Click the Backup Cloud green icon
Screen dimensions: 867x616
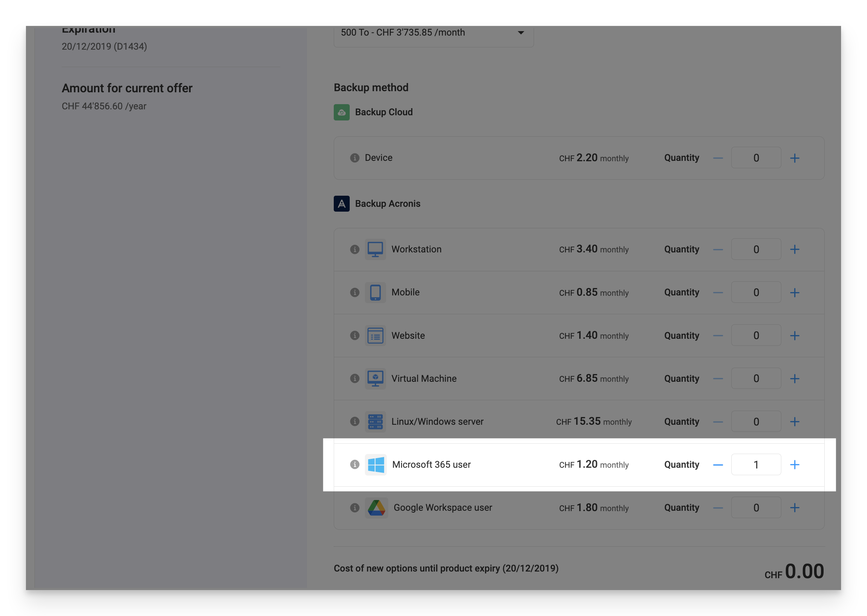[x=342, y=112]
